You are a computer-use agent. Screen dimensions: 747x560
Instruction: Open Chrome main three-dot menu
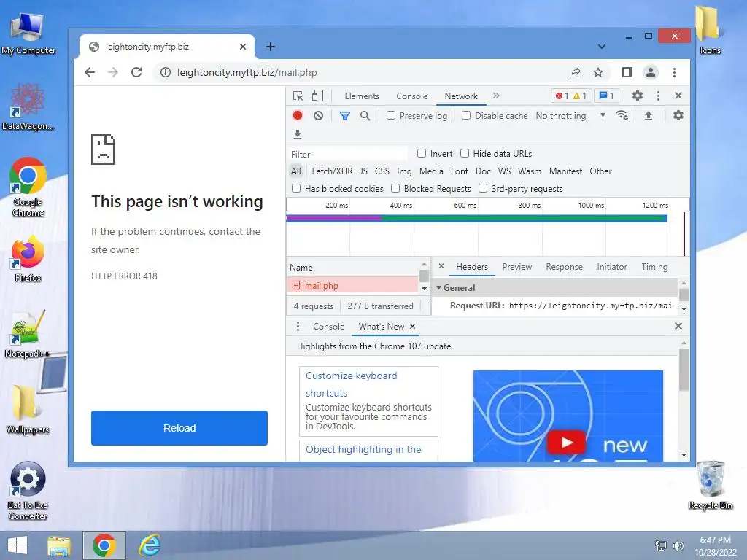674,72
